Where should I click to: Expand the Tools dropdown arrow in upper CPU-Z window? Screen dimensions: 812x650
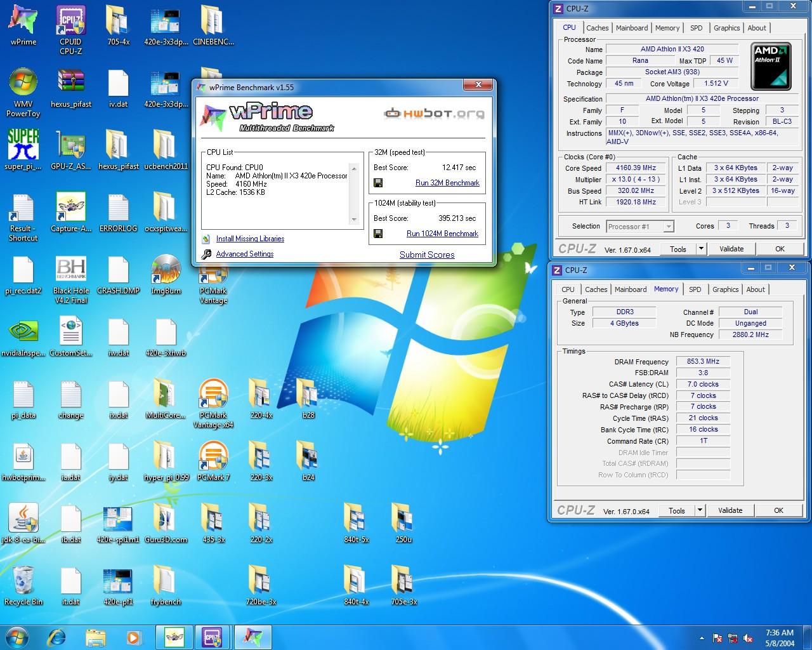click(701, 249)
